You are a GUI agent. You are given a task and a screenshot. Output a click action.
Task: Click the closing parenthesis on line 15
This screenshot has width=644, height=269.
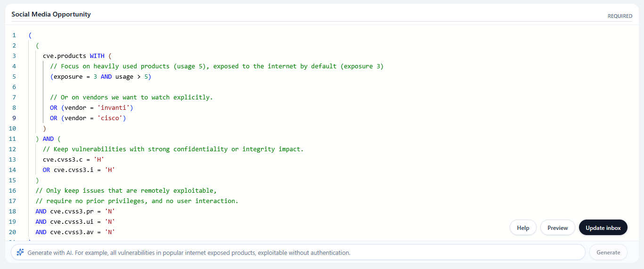point(37,180)
